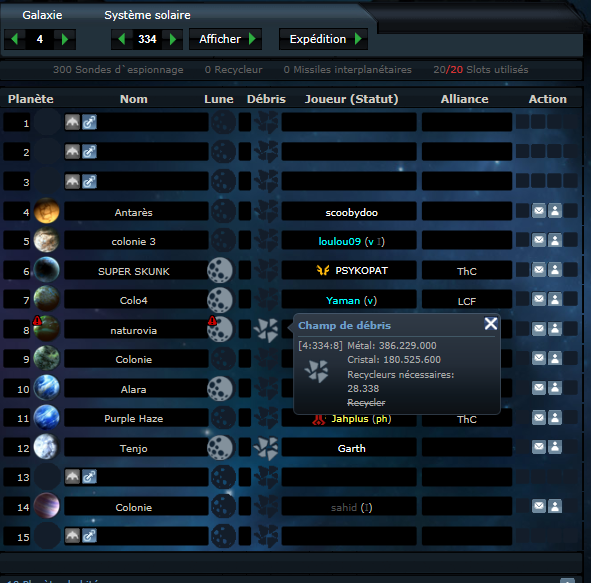Send a buddy request to PSYKOPAT

coord(555,270)
